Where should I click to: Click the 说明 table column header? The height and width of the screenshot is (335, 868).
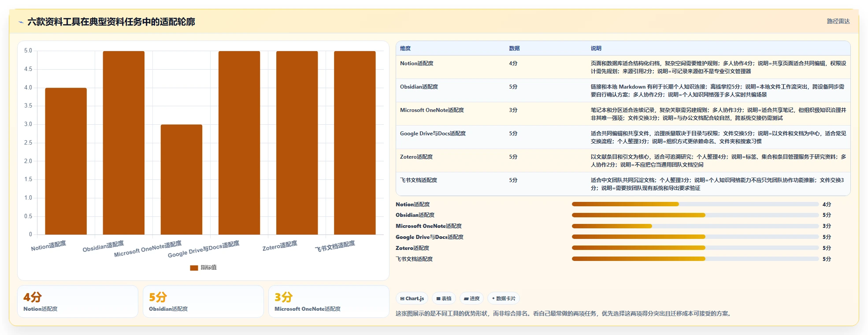pyautogui.click(x=596, y=48)
